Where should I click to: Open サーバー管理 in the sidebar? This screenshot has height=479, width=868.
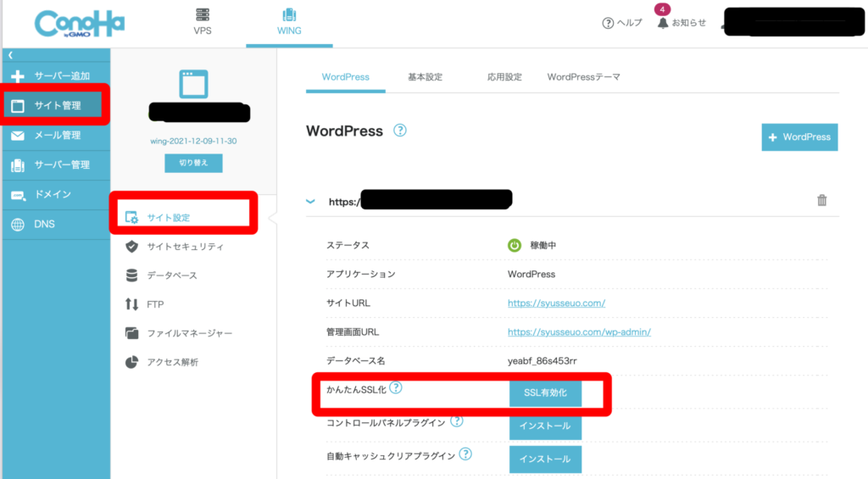coord(56,165)
